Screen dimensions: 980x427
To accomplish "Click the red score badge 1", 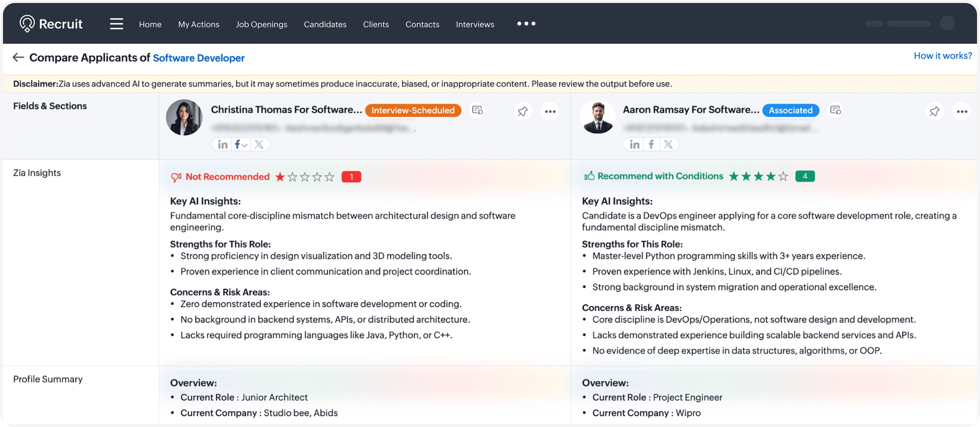I will 351,177.
